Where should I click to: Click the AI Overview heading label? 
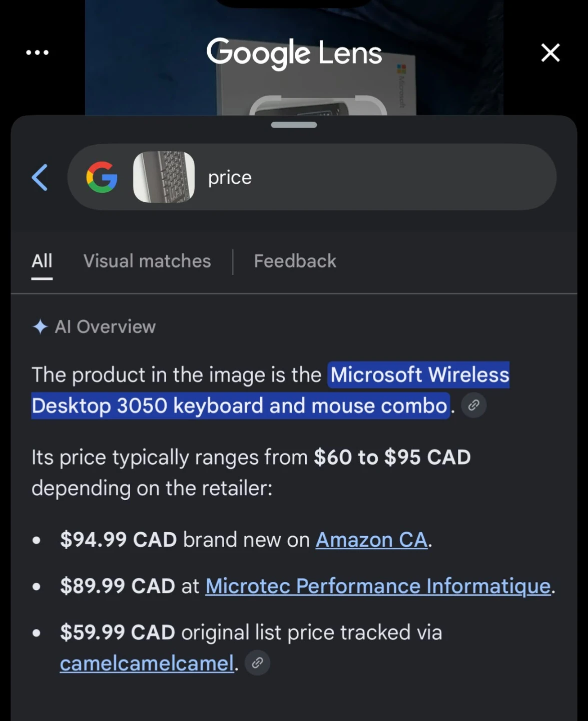point(105,326)
